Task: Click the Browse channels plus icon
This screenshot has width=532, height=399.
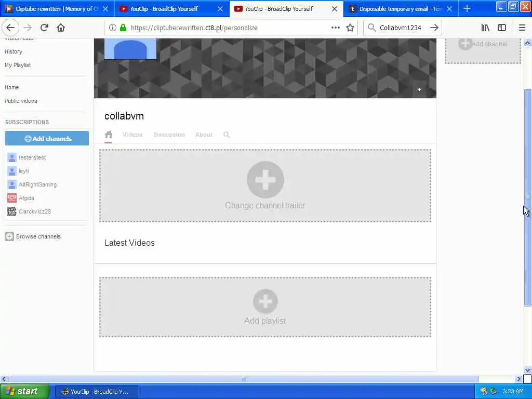Action: pyautogui.click(x=9, y=236)
